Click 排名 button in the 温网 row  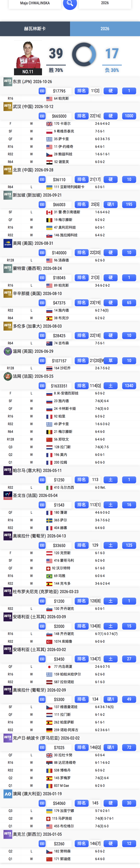(81, 361)
